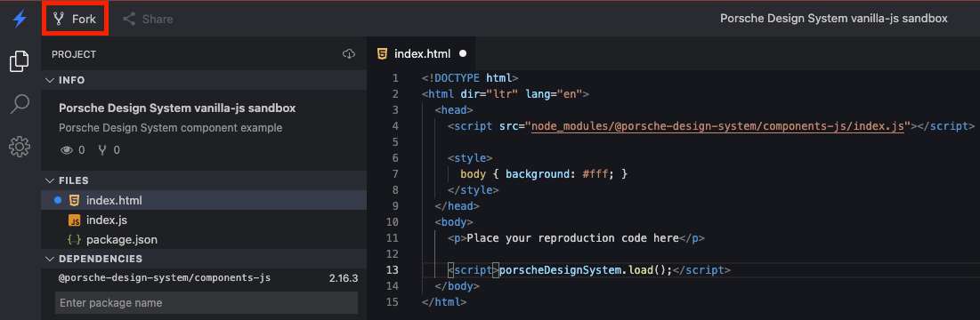Fork the project
The height and width of the screenshot is (320, 980).
pos(76,19)
